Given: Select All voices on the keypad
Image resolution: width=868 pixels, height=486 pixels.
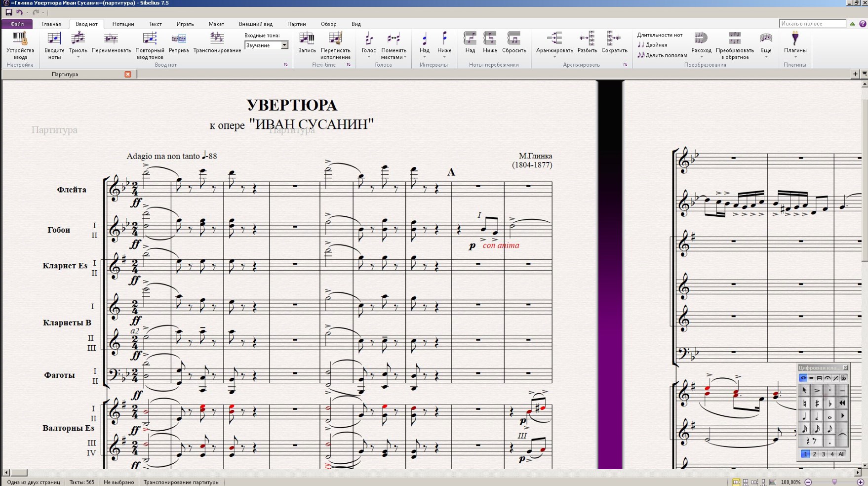Looking at the screenshot, I should coord(842,454).
